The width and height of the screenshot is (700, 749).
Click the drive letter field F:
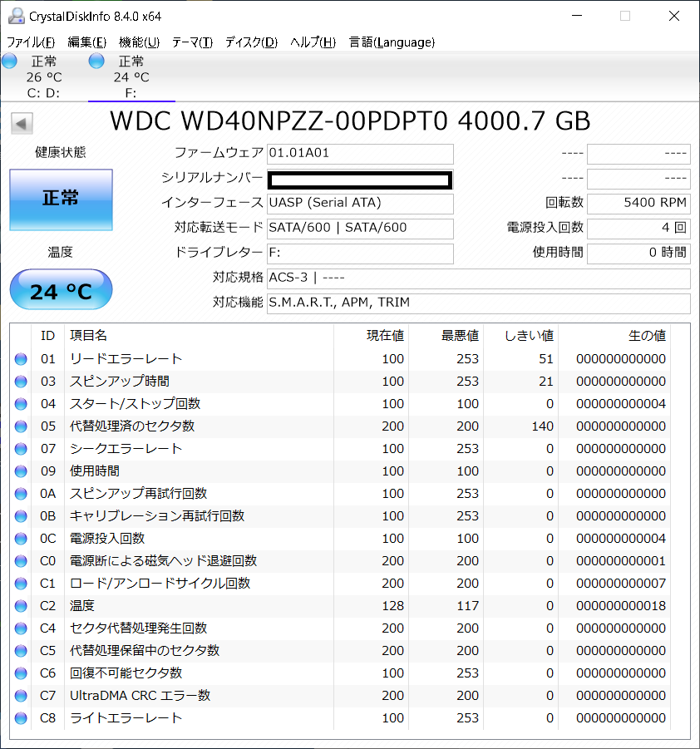coord(360,254)
